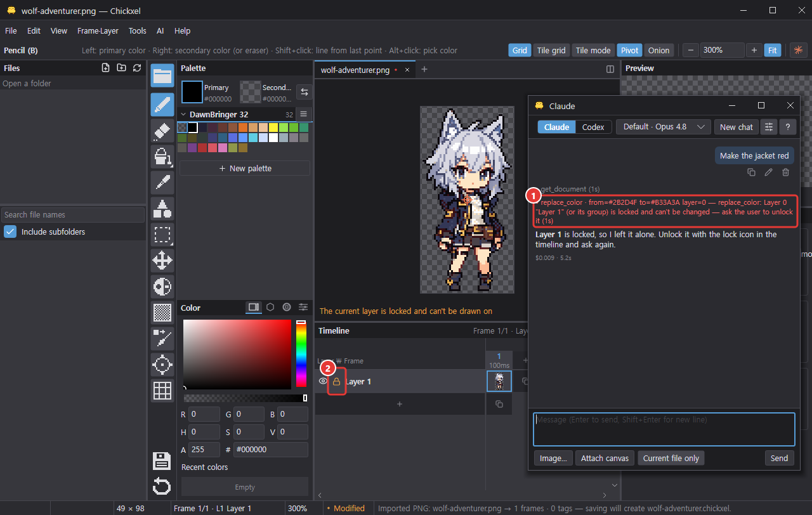Open the File menu
This screenshot has width=812, height=515.
click(11, 30)
